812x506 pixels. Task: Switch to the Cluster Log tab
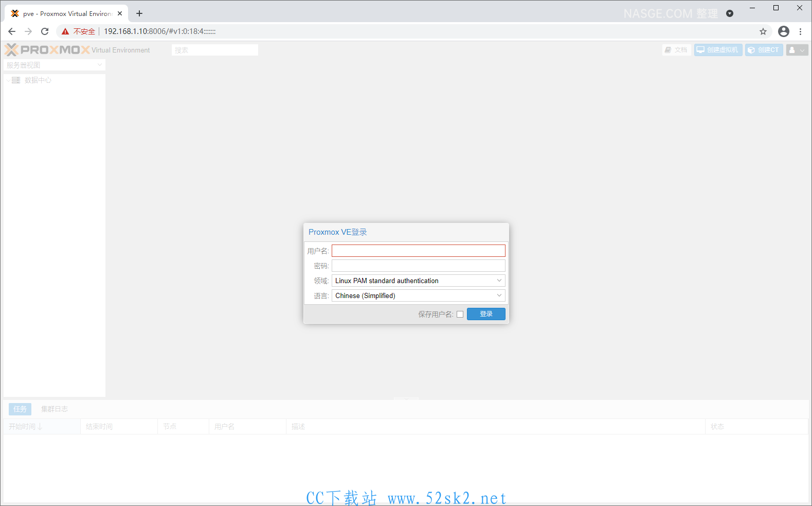(55, 409)
